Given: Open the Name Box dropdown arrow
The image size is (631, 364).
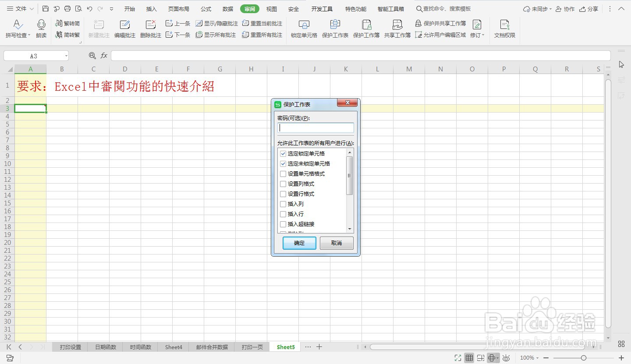Looking at the screenshot, I should click(66, 56).
